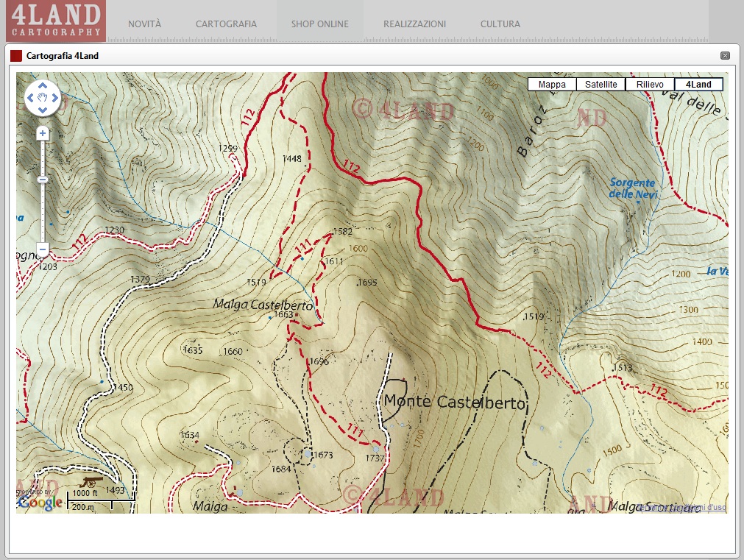Open the Shop Online menu
Image resolution: width=744 pixels, height=560 pixels.
320,23
